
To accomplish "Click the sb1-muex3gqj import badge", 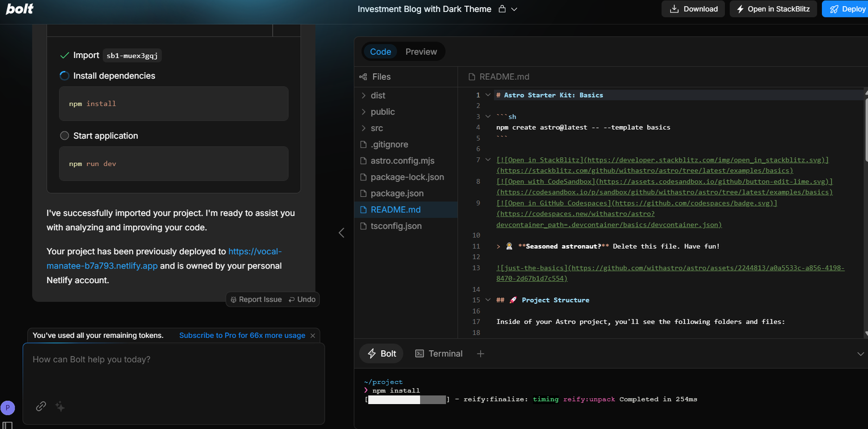I will [x=132, y=55].
